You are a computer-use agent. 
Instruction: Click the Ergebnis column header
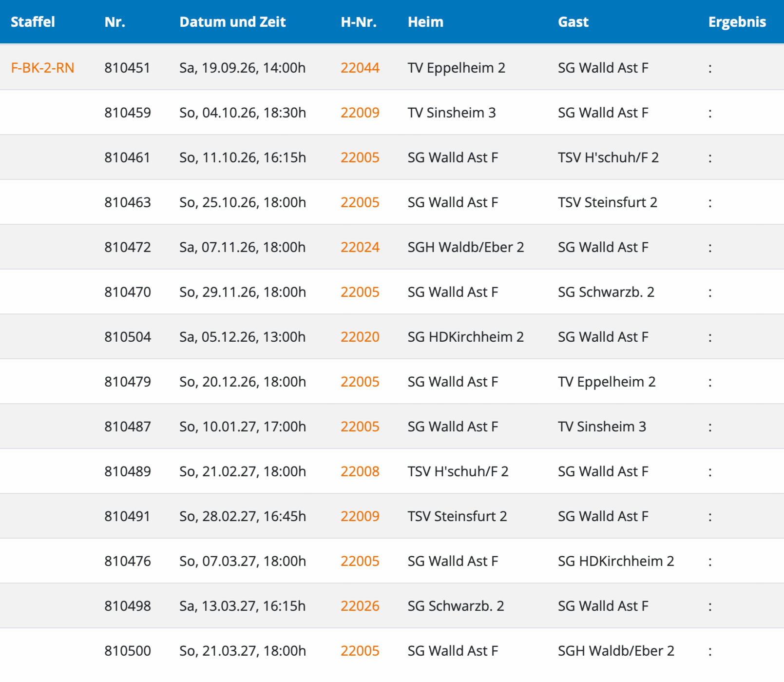pyautogui.click(x=737, y=22)
